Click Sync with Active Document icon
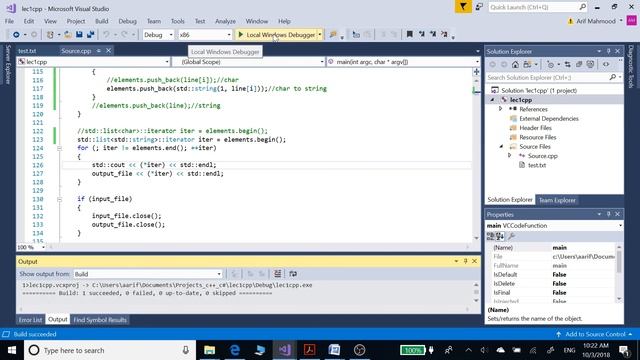 pyautogui.click(x=567, y=64)
